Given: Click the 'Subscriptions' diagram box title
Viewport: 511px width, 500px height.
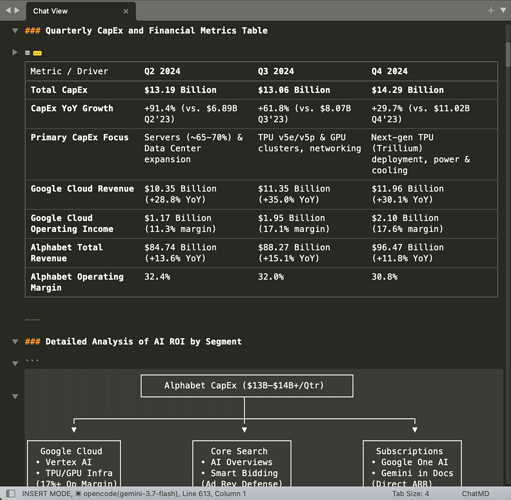Looking at the screenshot, I should 409,451.
